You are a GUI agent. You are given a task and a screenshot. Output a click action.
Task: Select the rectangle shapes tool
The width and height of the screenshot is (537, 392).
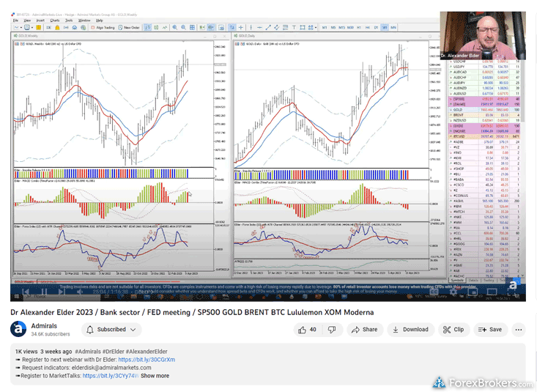pos(303,27)
